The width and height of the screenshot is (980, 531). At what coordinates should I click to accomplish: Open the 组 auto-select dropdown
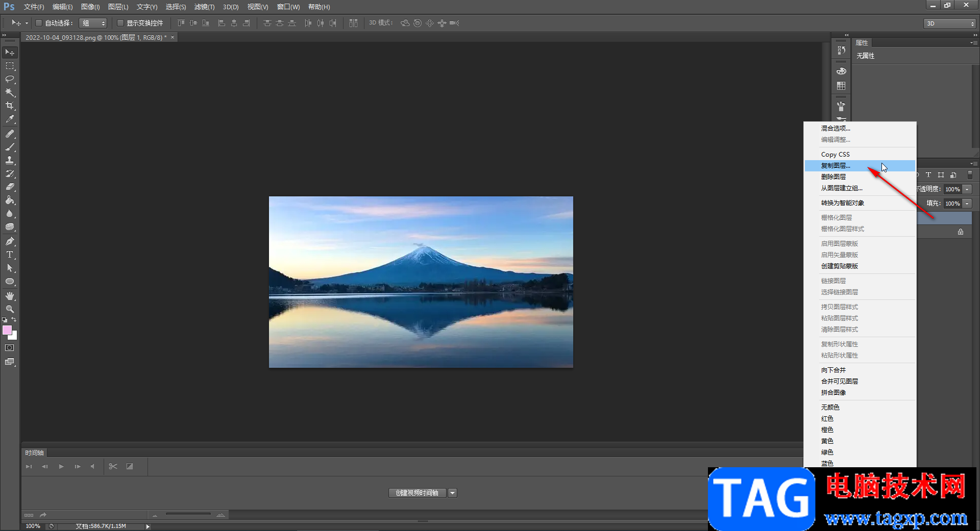point(93,23)
